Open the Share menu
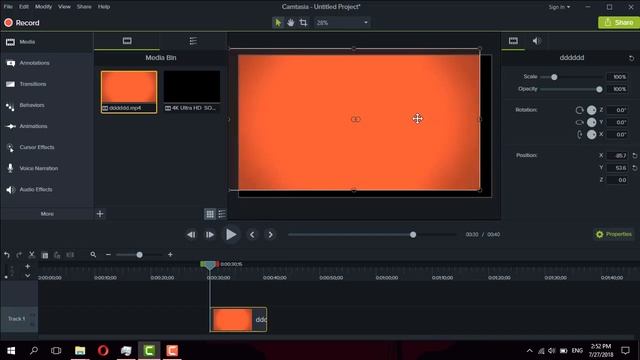The width and height of the screenshot is (640, 360). [x=84, y=7]
